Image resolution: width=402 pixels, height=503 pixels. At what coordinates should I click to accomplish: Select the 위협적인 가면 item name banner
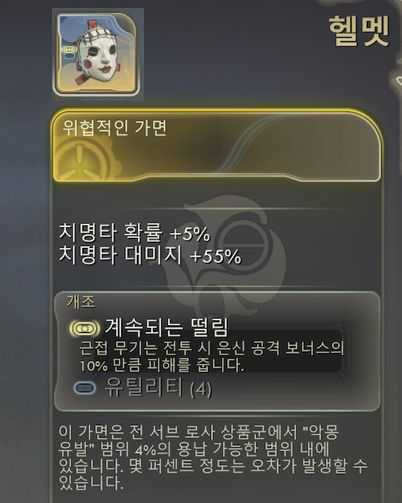click(217, 146)
